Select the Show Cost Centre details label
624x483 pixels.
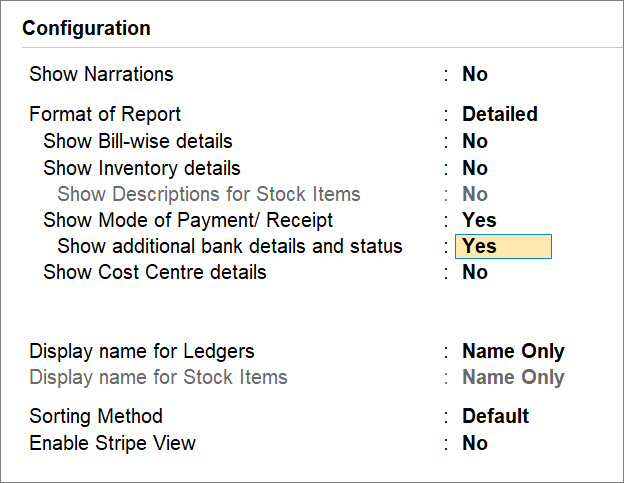(155, 273)
